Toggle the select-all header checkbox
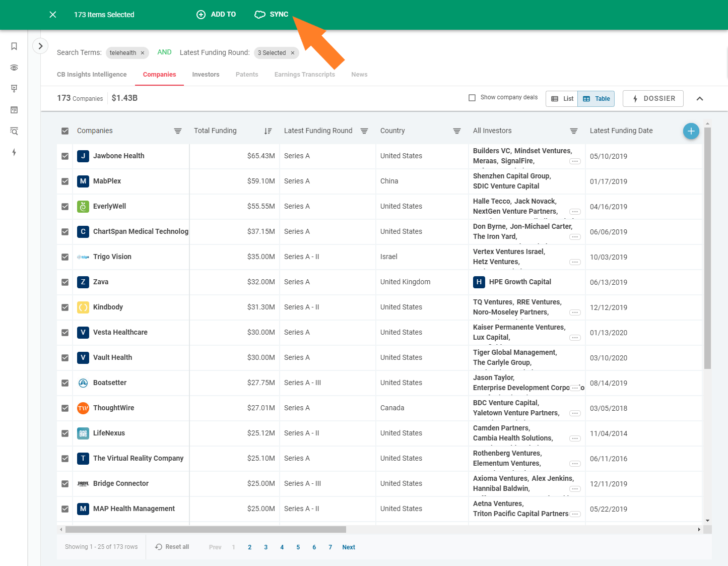 (65, 131)
